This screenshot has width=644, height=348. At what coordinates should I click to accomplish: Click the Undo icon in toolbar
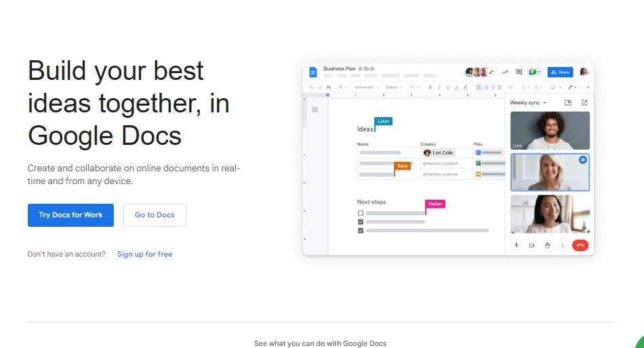[x=311, y=87]
